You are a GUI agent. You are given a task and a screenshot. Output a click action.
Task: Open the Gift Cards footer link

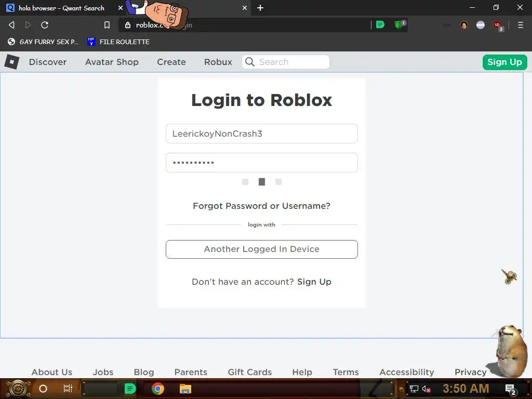click(250, 372)
